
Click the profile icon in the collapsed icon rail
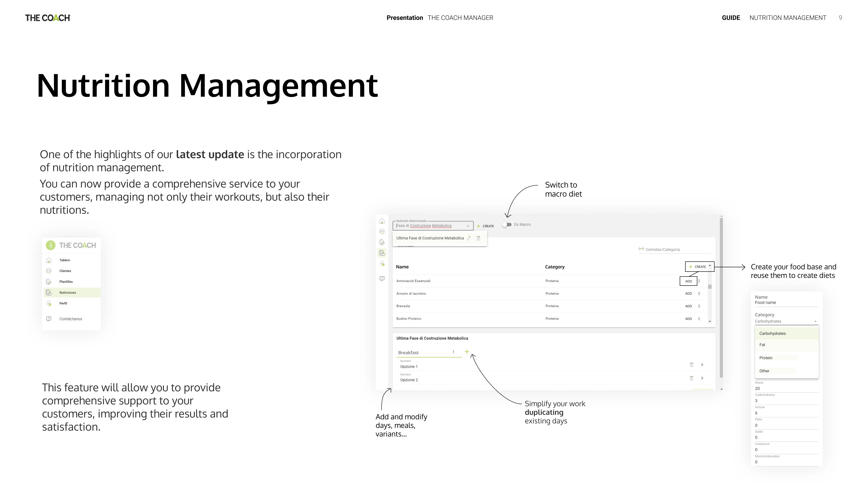point(382,263)
